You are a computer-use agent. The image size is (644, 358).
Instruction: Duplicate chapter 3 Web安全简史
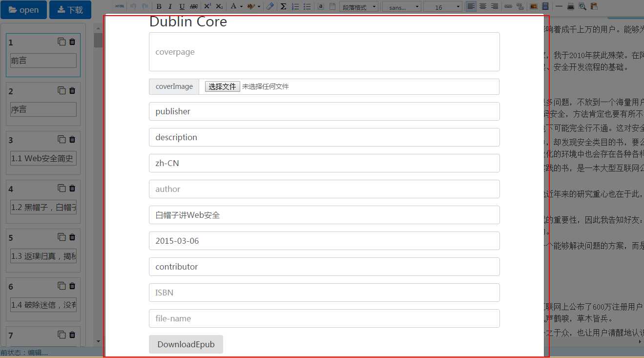[62, 139]
